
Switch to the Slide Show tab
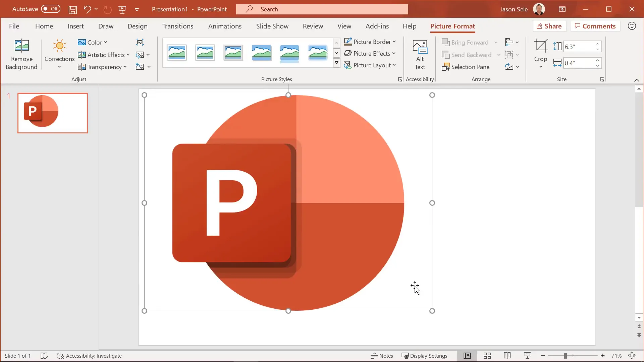272,26
